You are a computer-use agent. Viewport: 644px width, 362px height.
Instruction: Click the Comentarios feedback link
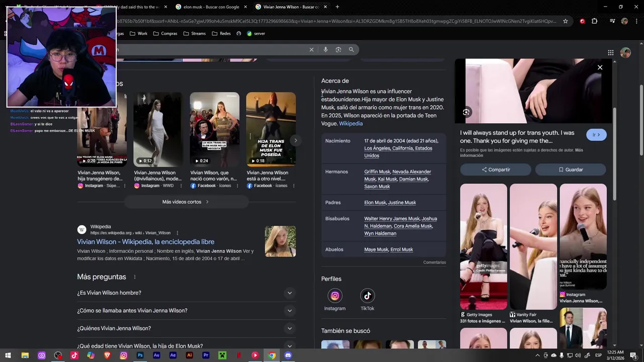click(434, 262)
